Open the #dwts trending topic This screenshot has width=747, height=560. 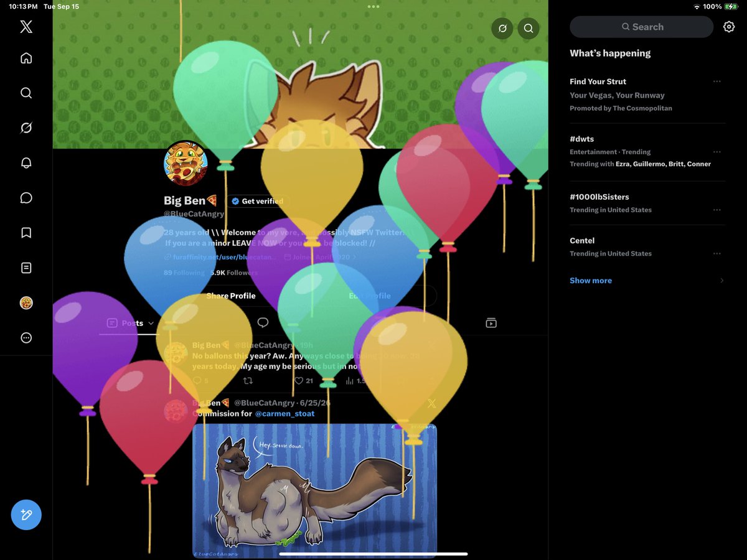(647, 152)
